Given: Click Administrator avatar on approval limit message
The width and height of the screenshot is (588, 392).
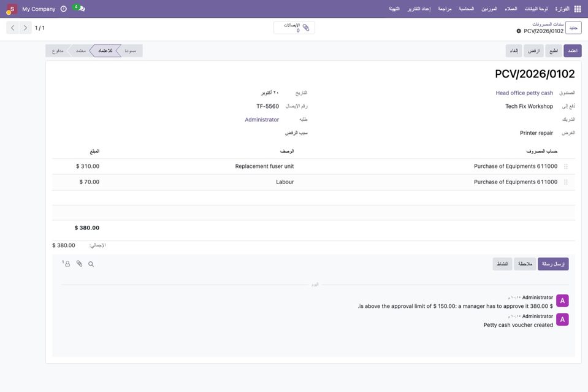Looking at the screenshot, I should click(562, 301).
